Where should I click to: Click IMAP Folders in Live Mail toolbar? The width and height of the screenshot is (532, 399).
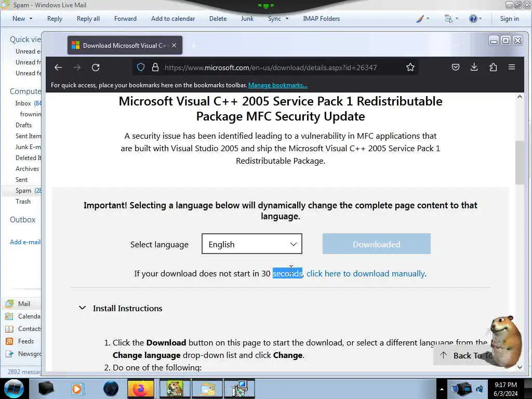(321, 19)
